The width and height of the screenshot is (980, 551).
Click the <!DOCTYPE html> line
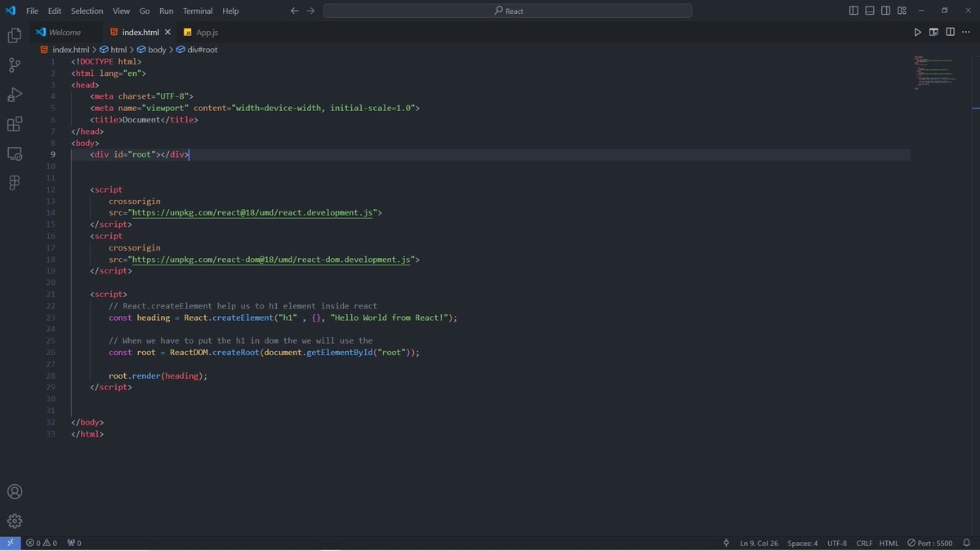(x=106, y=61)
